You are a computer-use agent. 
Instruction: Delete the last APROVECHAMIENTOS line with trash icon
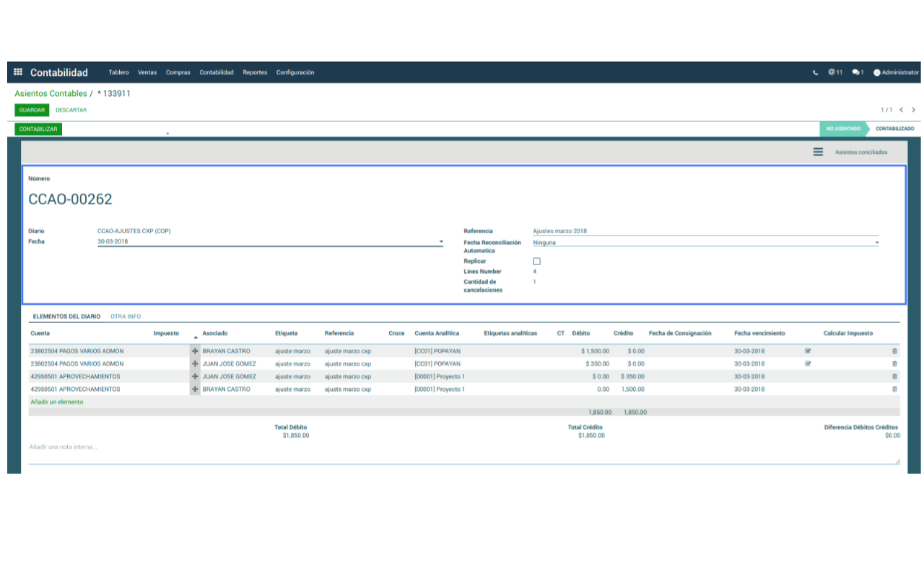894,389
